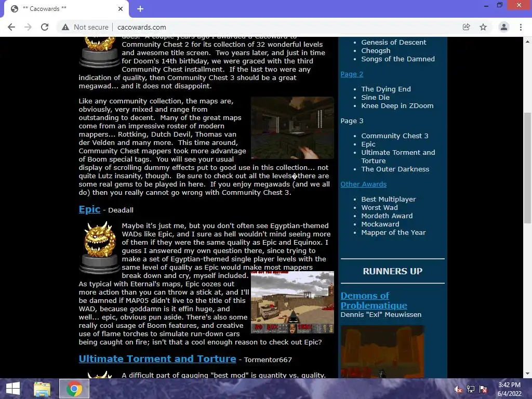
Task: Go back to the previous page
Action: click(x=11, y=27)
